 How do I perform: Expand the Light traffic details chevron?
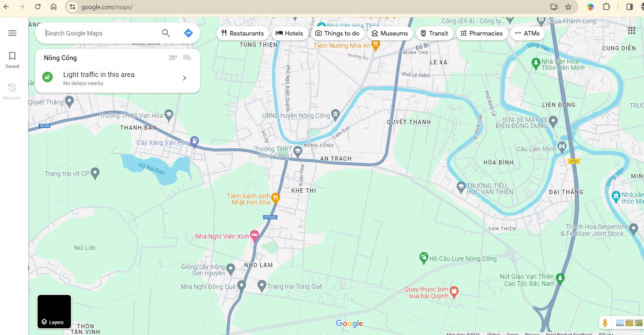click(184, 78)
